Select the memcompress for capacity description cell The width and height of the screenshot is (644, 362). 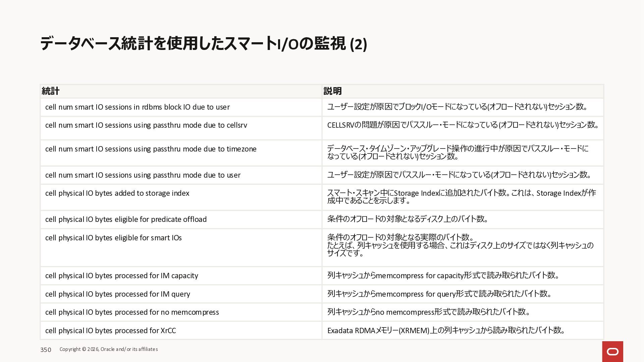click(443, 276)
